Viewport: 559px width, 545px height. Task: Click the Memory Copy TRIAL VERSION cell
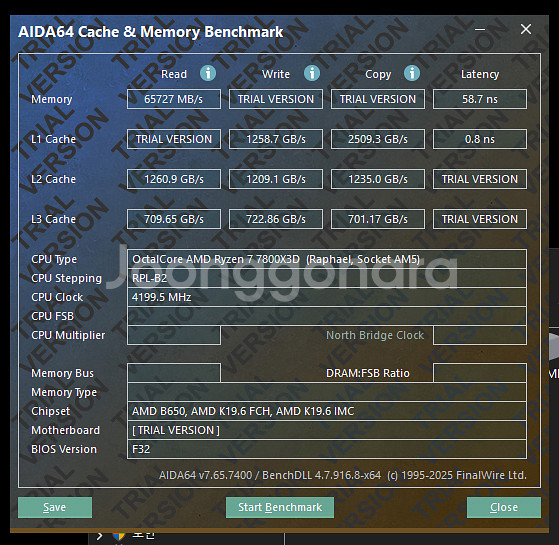[378, 99]
